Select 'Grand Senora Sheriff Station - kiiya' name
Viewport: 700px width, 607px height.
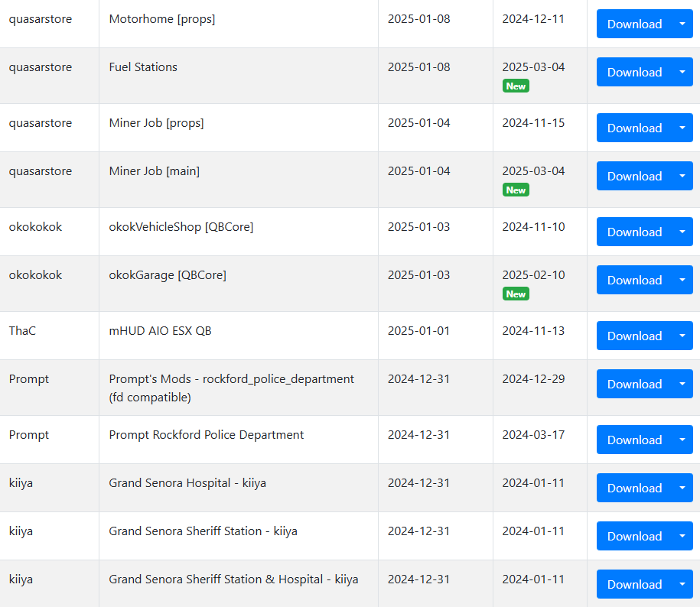[x=203, y=531]
